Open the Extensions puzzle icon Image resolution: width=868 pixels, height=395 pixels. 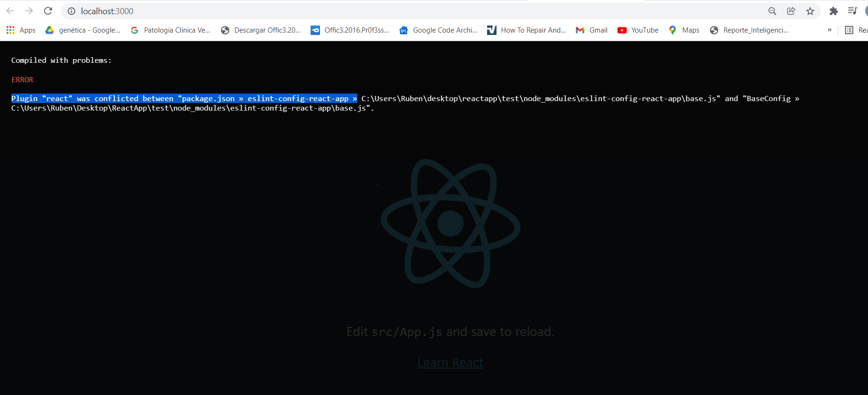click(834, 11)
